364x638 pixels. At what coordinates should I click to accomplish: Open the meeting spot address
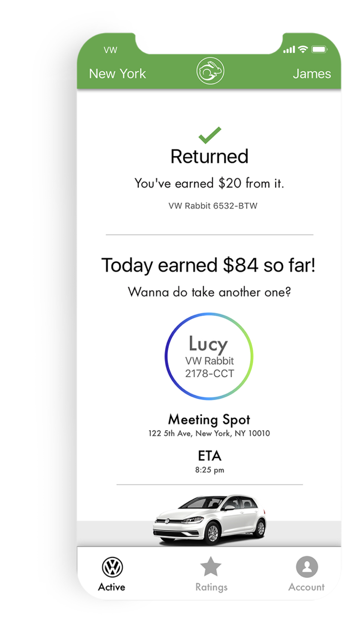click(209, 433)
